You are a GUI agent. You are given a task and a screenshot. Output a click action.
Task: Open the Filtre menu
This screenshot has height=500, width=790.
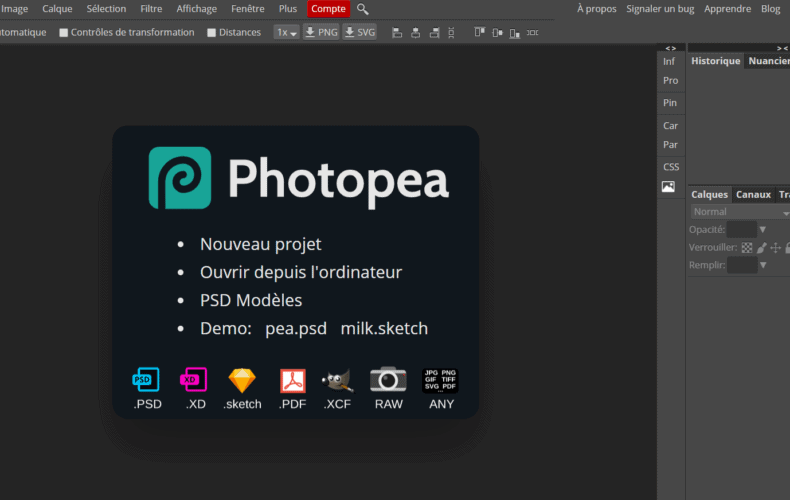(151, 9)
